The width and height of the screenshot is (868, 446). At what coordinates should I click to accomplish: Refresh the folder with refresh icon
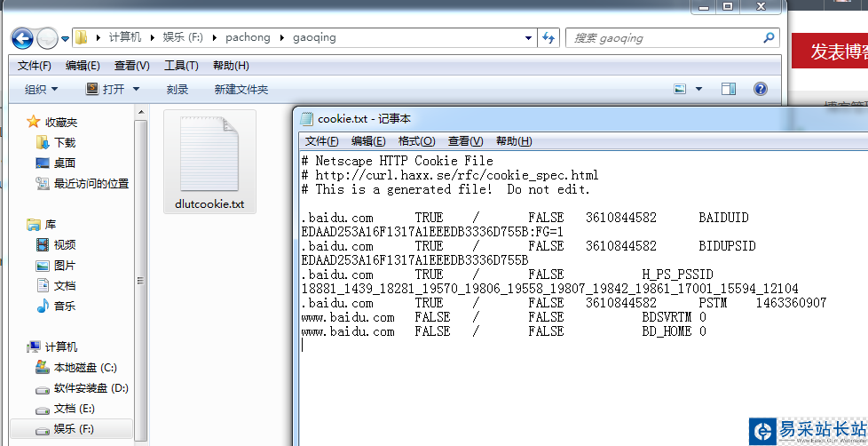click(x=548, y=37)
